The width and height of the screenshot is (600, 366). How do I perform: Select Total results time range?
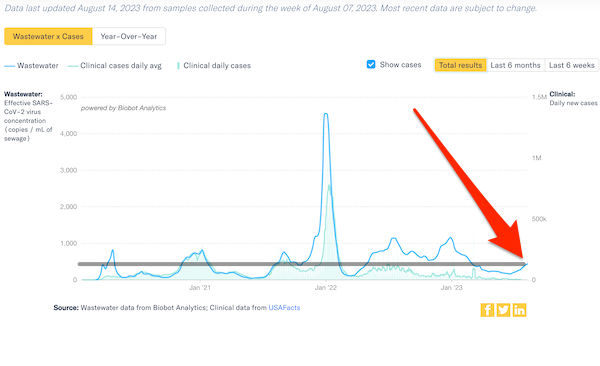460,65
